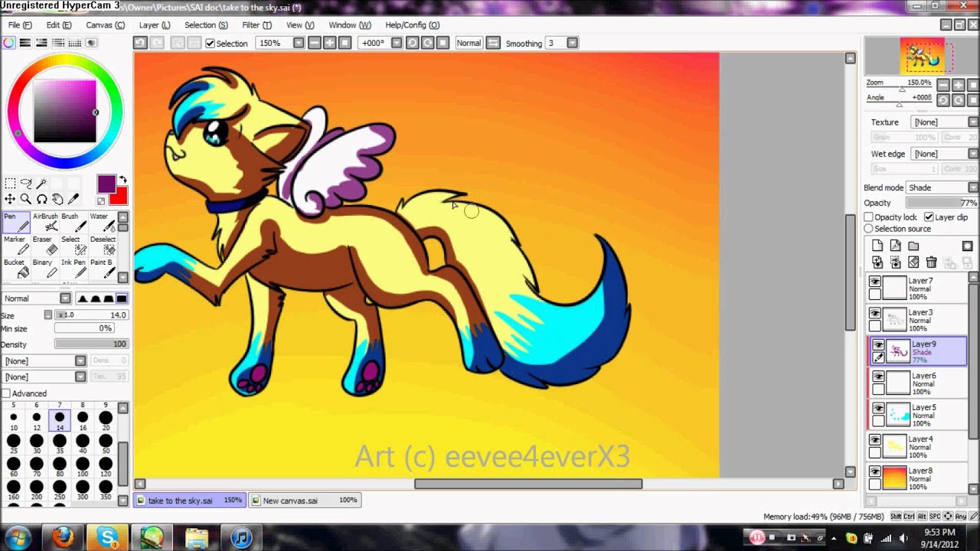The image size is (980, 551).
Task: Show the color wheel panel
Action: click(8, 43)
